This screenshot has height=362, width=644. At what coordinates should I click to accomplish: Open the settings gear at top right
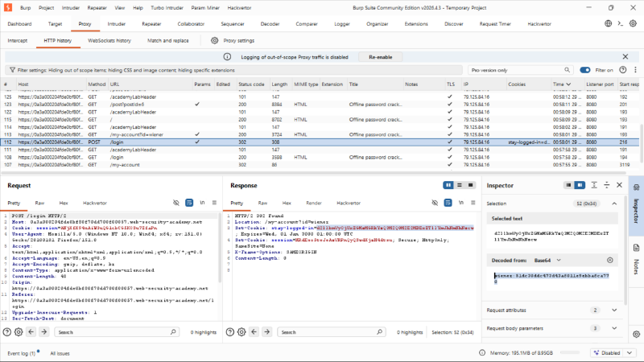tap(633, 23)
